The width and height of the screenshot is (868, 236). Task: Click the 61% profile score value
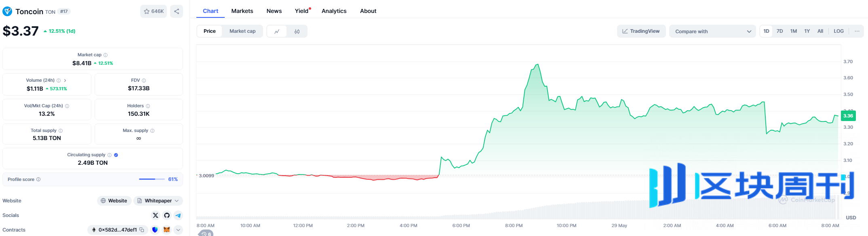tap(173, 179)
